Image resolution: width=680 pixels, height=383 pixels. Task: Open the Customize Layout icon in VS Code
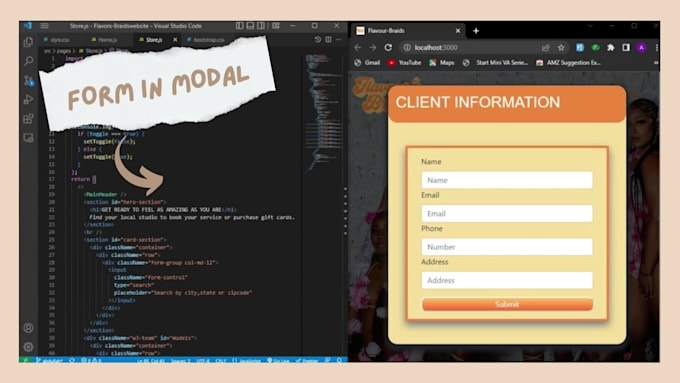pyautogui.click(x=276, y=26)
